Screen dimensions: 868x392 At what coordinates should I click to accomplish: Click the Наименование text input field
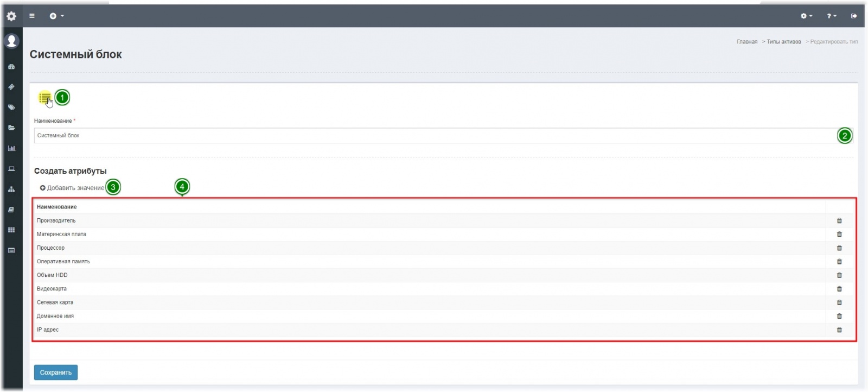point(434,136)
